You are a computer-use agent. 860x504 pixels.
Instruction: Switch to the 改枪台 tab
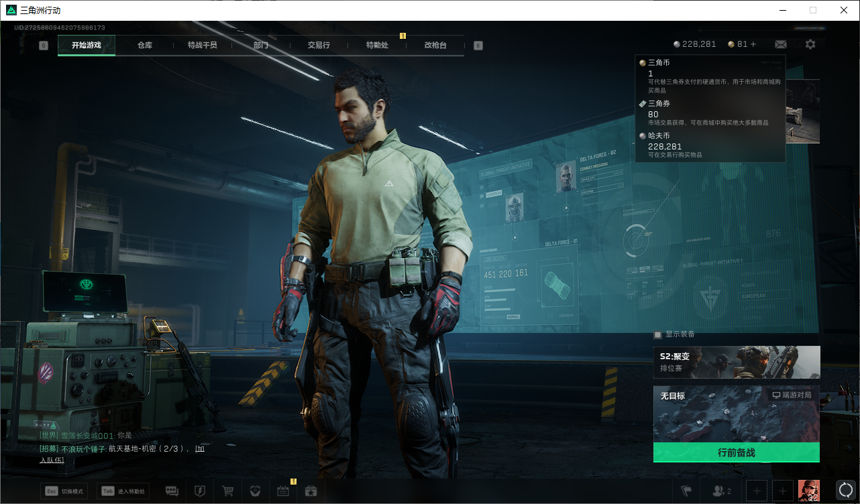pyautogui.click(x=435, y=45)
